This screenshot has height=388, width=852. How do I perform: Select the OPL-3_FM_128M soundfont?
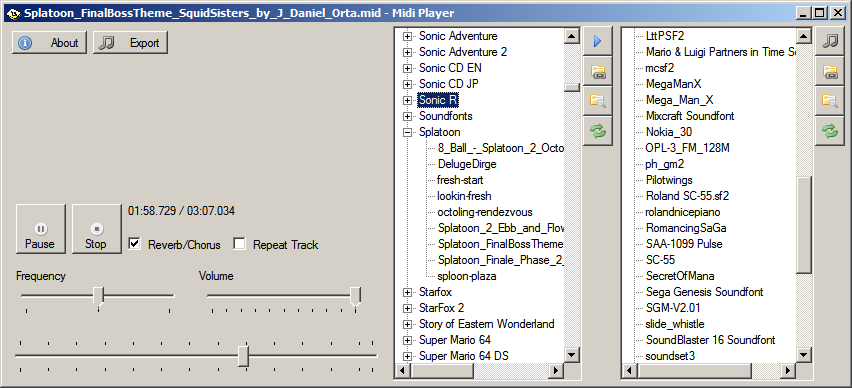click(688, 148)
